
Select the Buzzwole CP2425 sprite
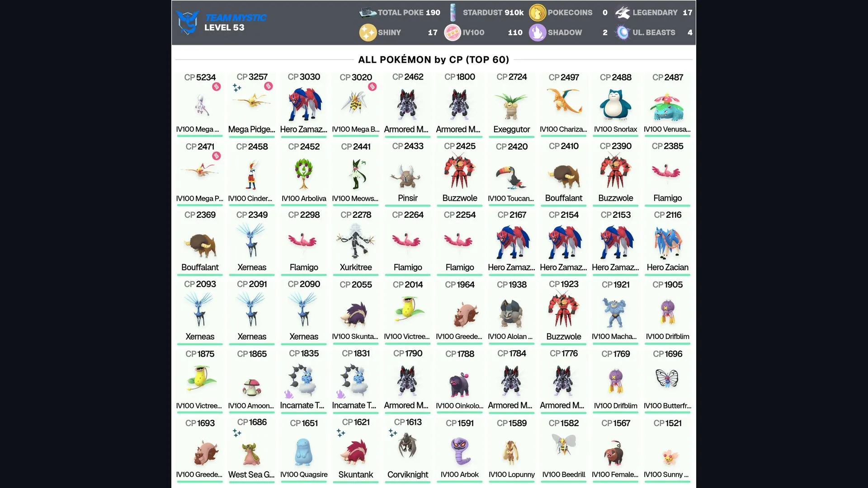point(460,172)
